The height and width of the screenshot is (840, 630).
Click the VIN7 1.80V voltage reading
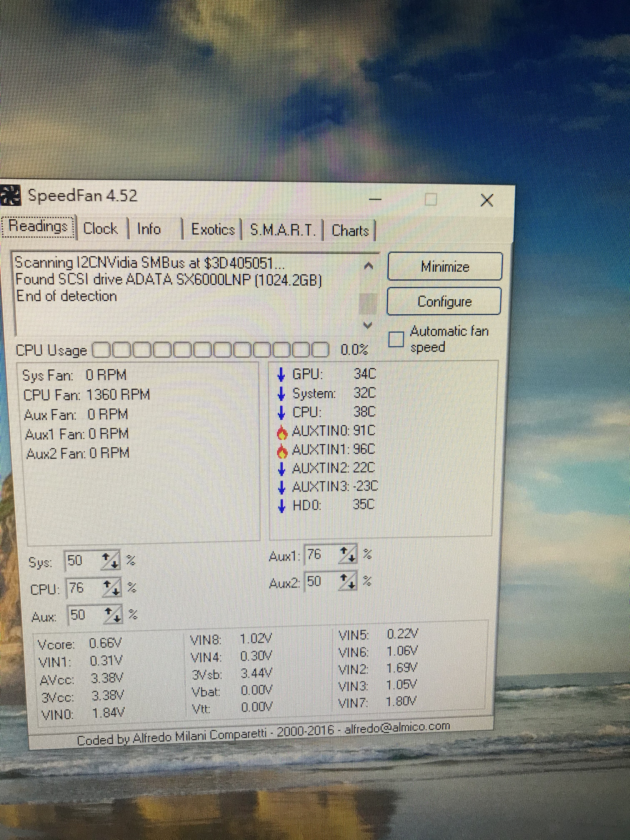pyautogui.click(x=377, y=702)
